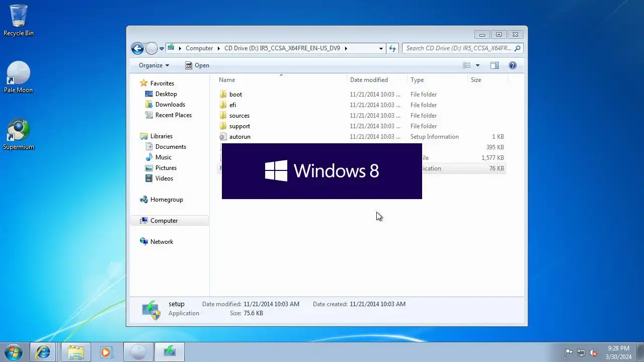Viewport: 644px width, 362px height.
Task: Click the Computer breadcrumb in address bar
Action: pyautogui.click(x=199, y=48)
